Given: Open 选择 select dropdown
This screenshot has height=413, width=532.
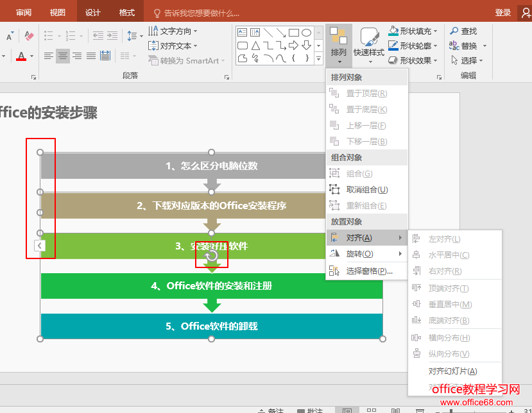Looking at the screenshot, I should (467, 60).
